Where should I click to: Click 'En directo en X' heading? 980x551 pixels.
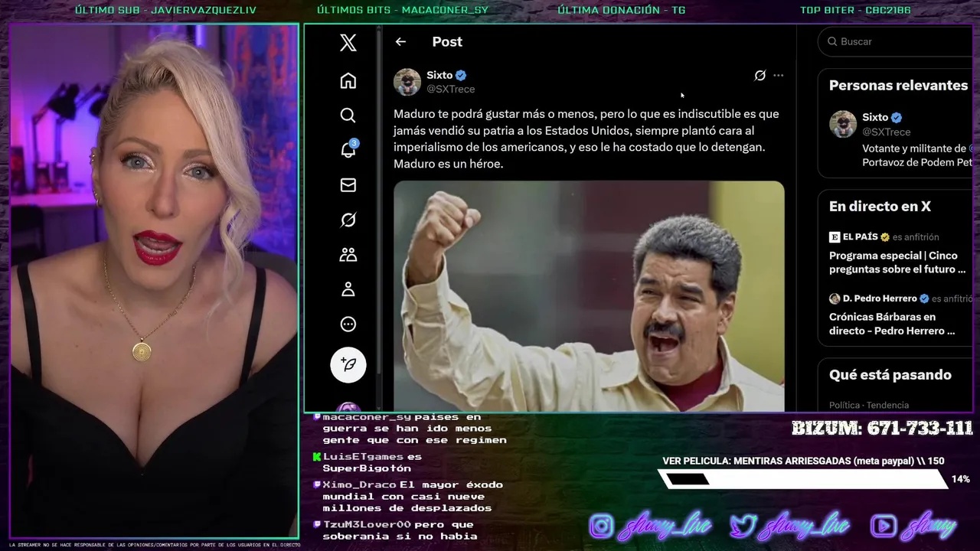click(880, 206)
